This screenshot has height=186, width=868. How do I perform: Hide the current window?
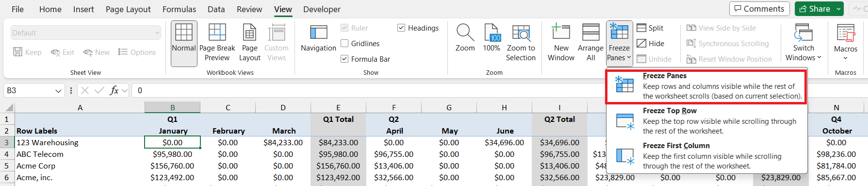coord(651,44)
